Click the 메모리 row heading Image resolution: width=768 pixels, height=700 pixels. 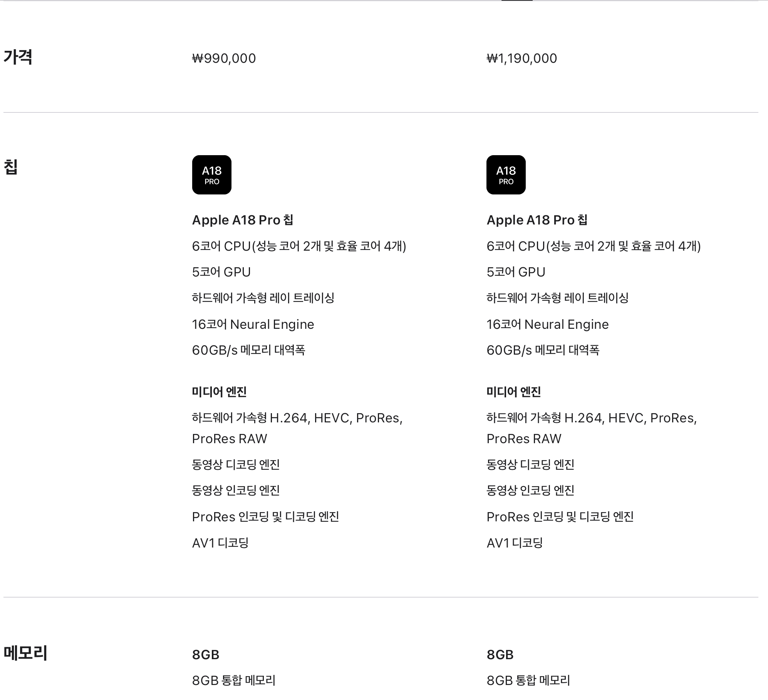25,653
